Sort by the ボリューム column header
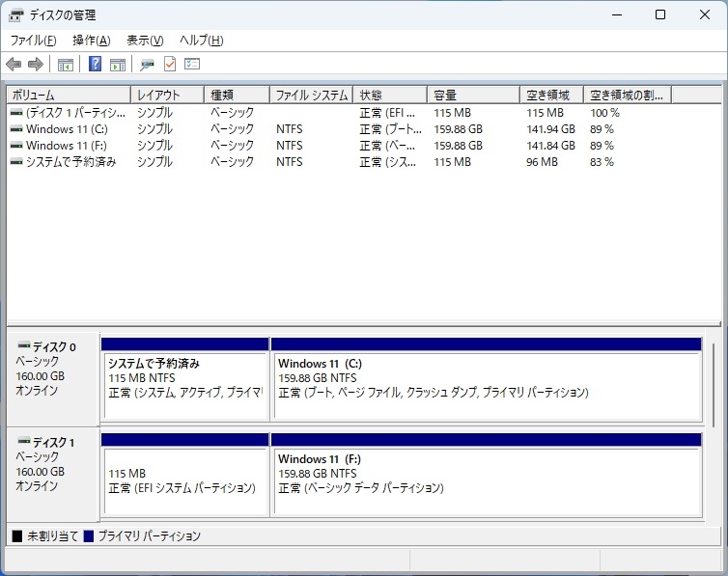728x576 pixels. click(x=69, y=96)
